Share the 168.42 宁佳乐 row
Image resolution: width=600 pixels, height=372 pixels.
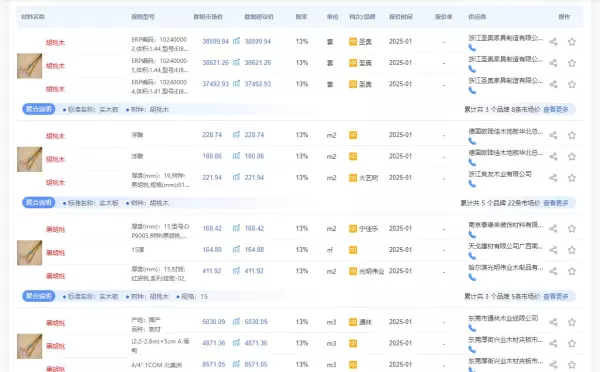tap(553, 229)
